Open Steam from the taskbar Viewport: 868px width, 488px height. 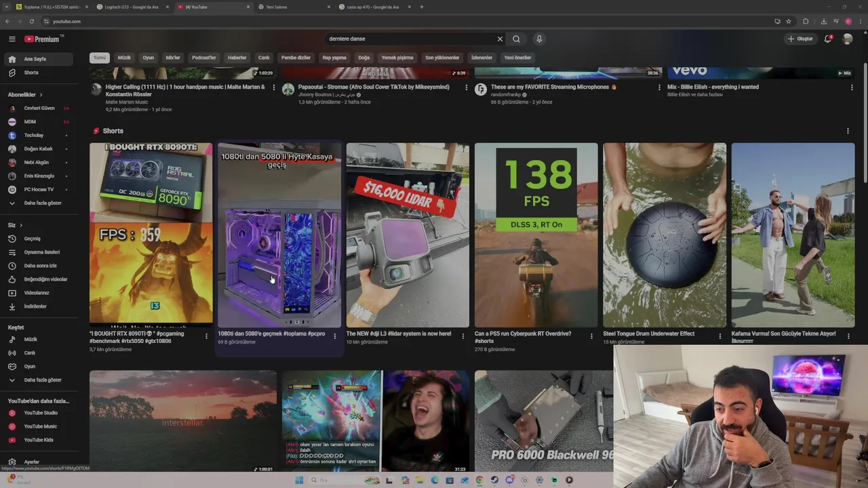pos(494,480)
